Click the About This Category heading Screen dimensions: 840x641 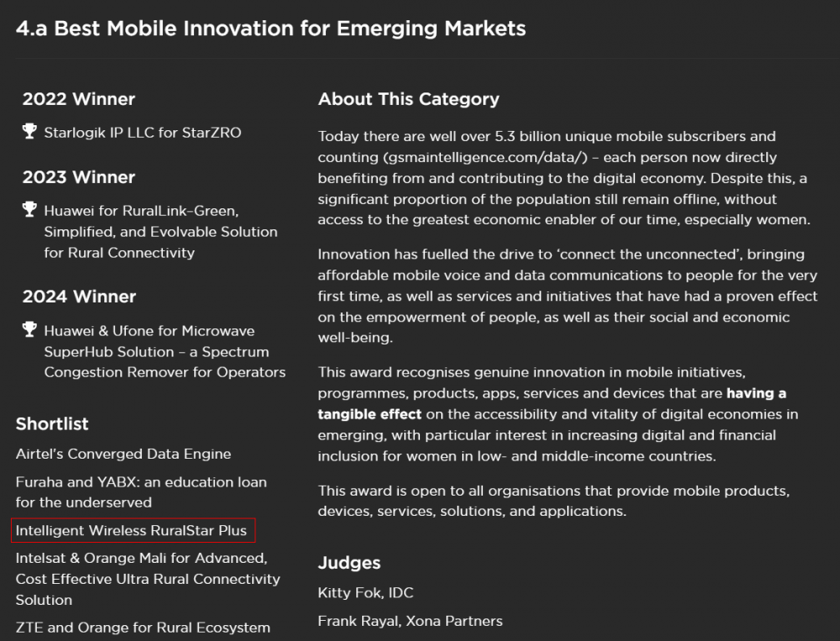408,99
